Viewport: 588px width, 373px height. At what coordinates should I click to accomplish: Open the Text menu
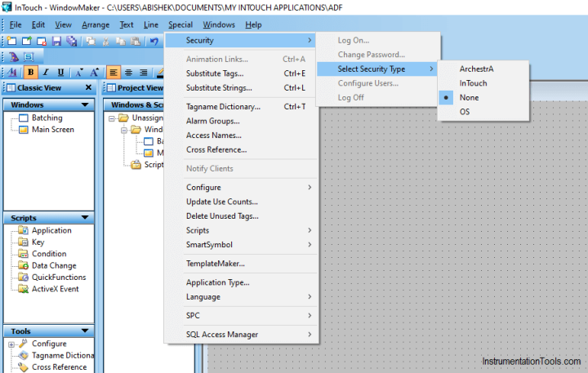click(x=127, y=24)
